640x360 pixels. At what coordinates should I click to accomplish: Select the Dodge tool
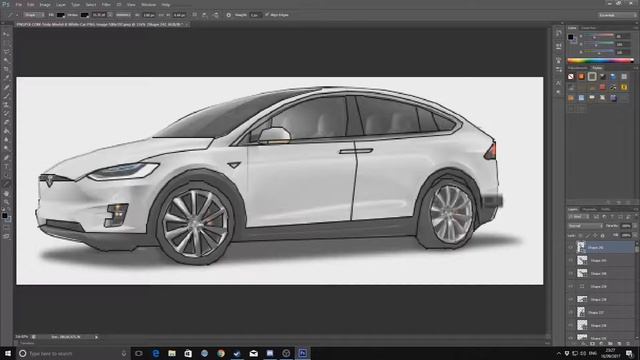[x=6, y=149]
